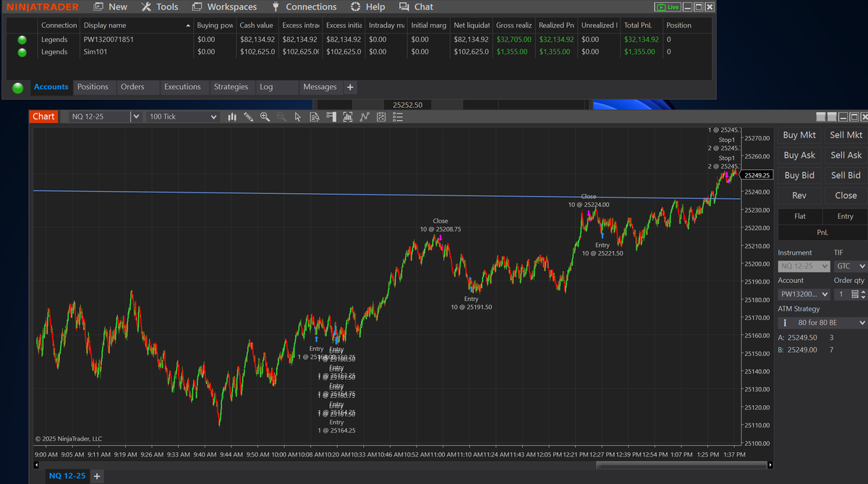
Task: Open the Strategies icon in chart toolbar
Action: pyautogui.click(x=380, y=116)
